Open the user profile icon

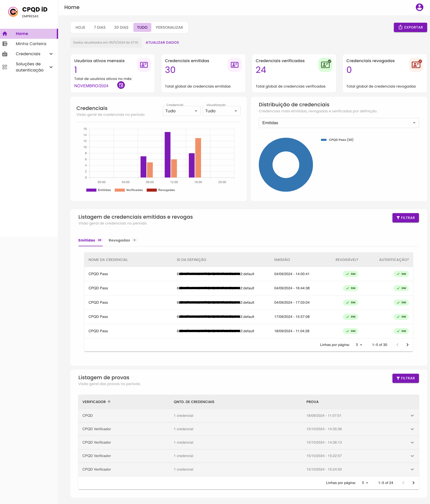click(420, 8)
